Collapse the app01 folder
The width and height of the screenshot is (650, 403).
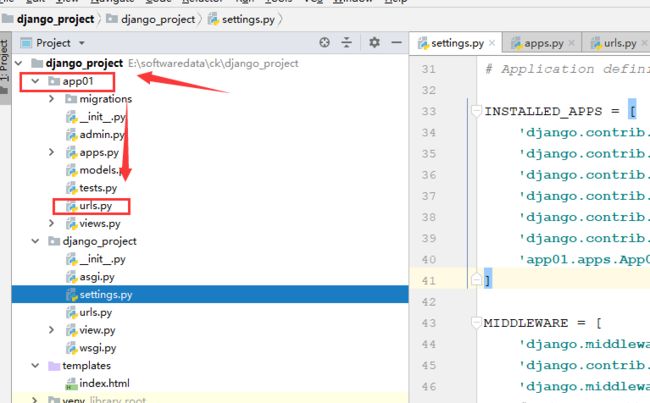coord(35,81)
